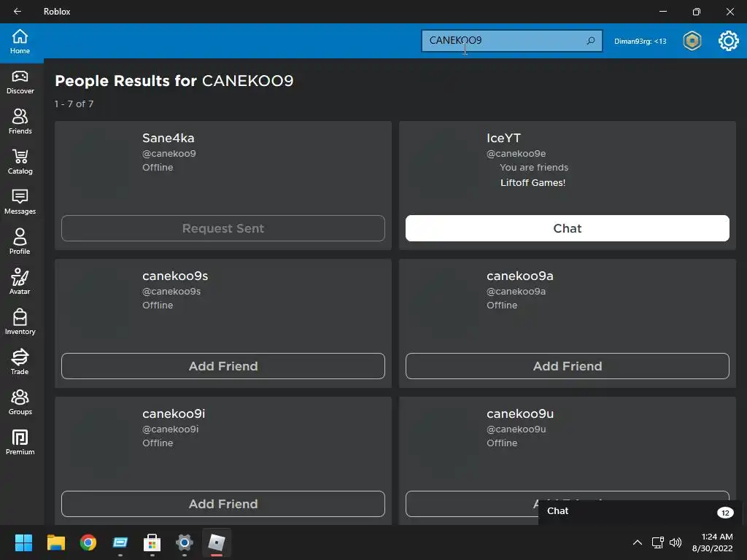Open the settings gear menu
Viewport: 747px width, 560px height.
tap(729, 41)
